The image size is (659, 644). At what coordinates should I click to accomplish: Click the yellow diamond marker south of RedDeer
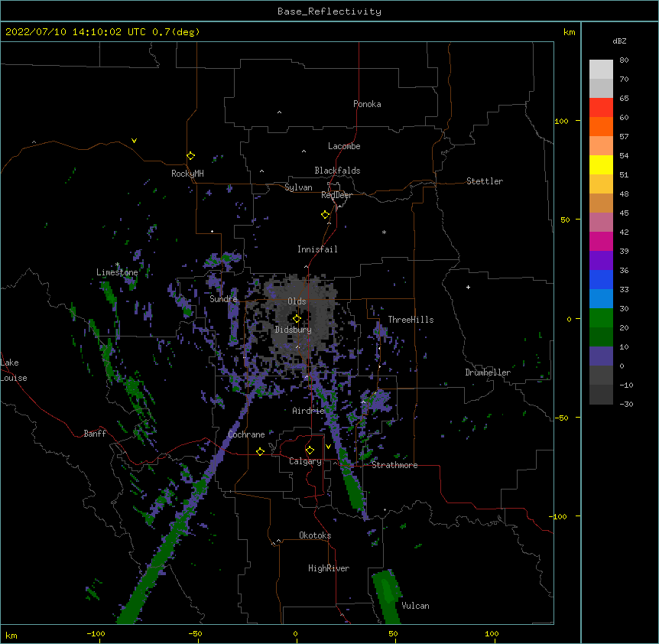coord(325,215)
